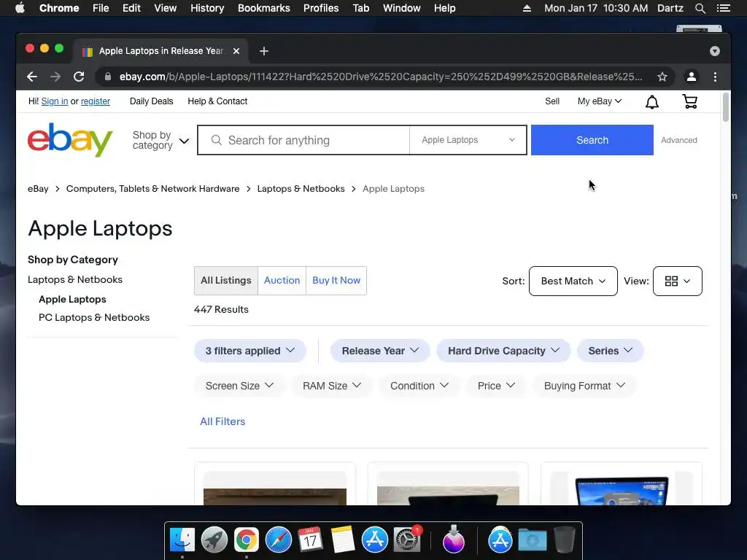Open the Trash in the Dock
This screenshot has height=560, width=747.
coord(565,540)
